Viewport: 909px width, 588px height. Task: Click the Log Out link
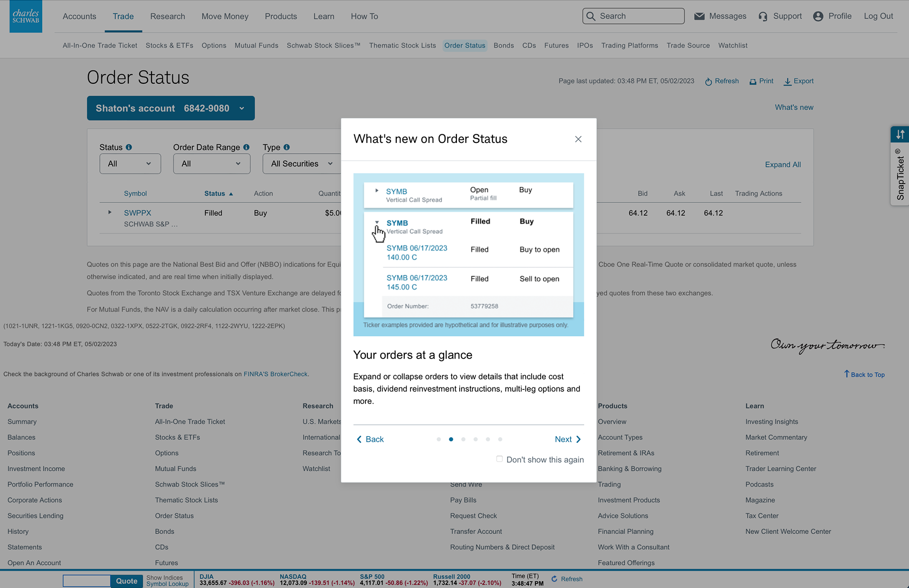coord(878,16)
